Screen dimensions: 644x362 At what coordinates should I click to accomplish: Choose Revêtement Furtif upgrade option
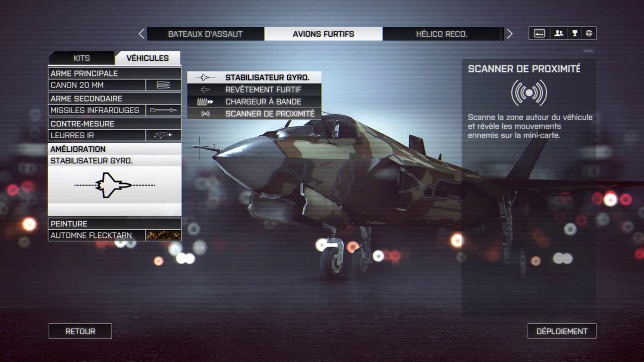point(254,89)
